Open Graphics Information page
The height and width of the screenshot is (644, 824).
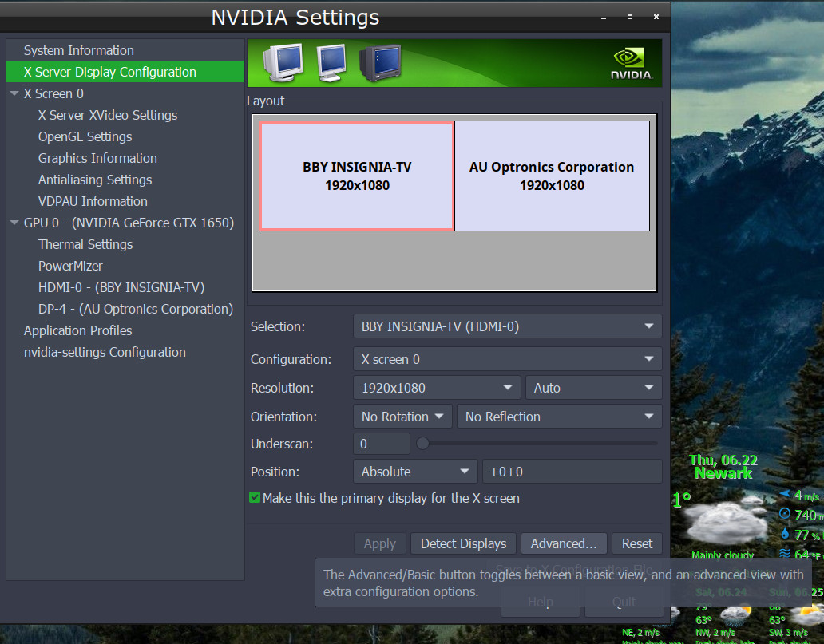(97, 158)
